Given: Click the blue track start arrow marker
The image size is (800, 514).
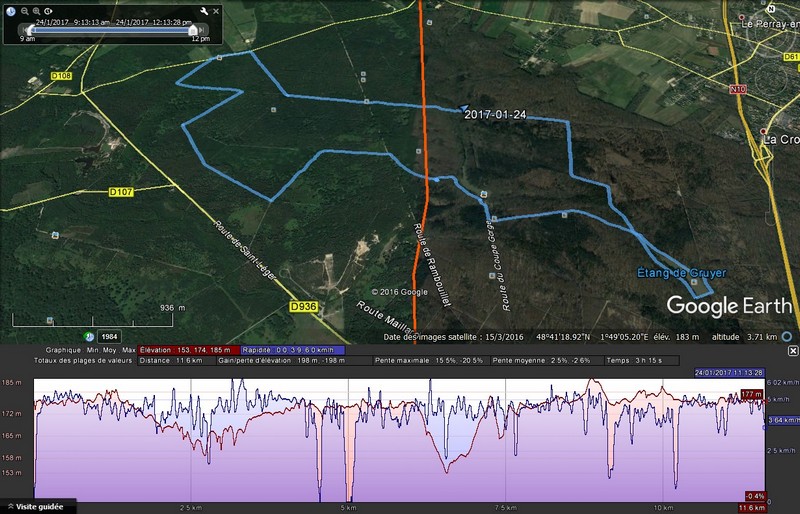Looking at the screenshot, I should tap(463, 108).
